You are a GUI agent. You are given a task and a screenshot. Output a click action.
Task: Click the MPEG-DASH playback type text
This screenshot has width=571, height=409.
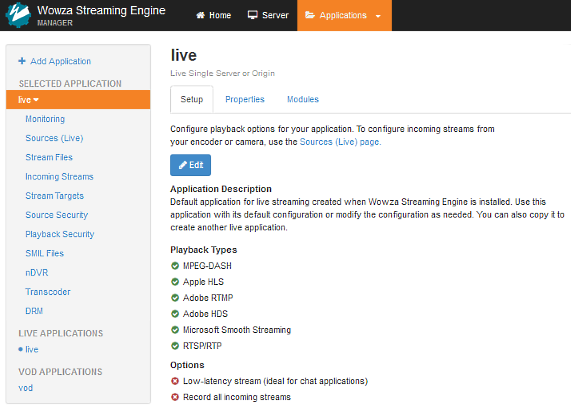[x=207, y=266]
